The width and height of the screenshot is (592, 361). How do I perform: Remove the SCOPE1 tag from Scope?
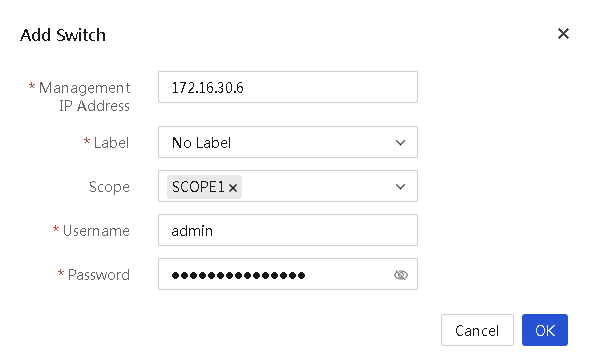(233, 187)
